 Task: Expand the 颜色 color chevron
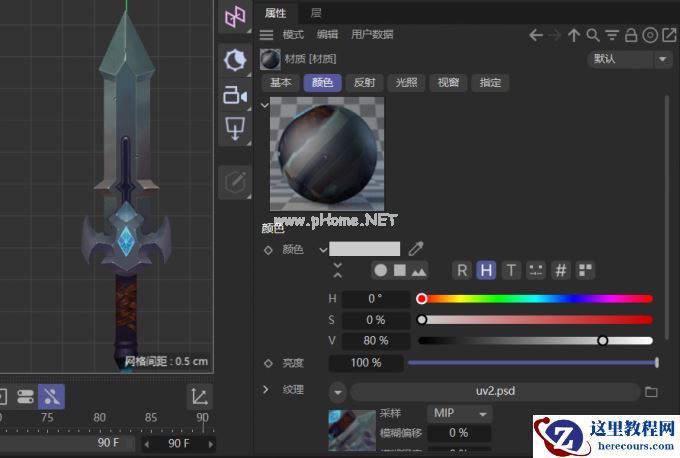point(323,249)
